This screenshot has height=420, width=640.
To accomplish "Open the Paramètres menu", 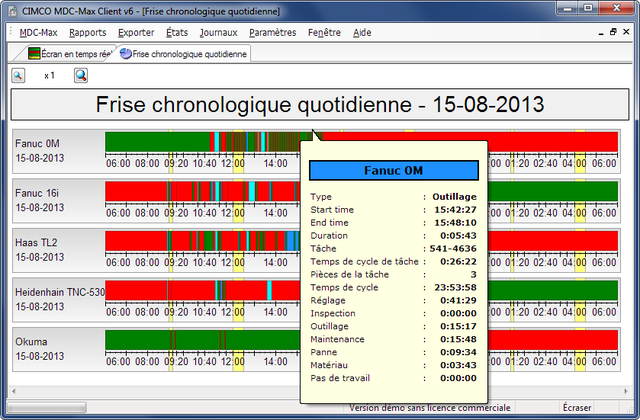I will [x=273, y=33].
